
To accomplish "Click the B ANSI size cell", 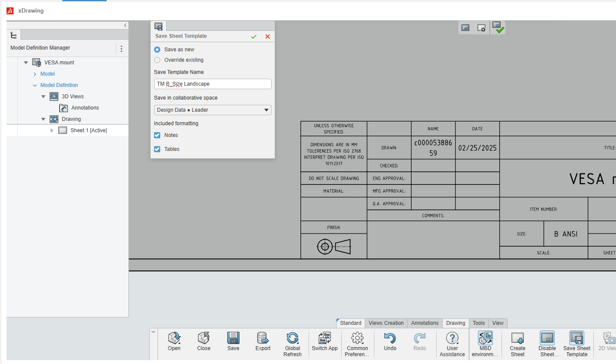I will (x=566, y=234).
